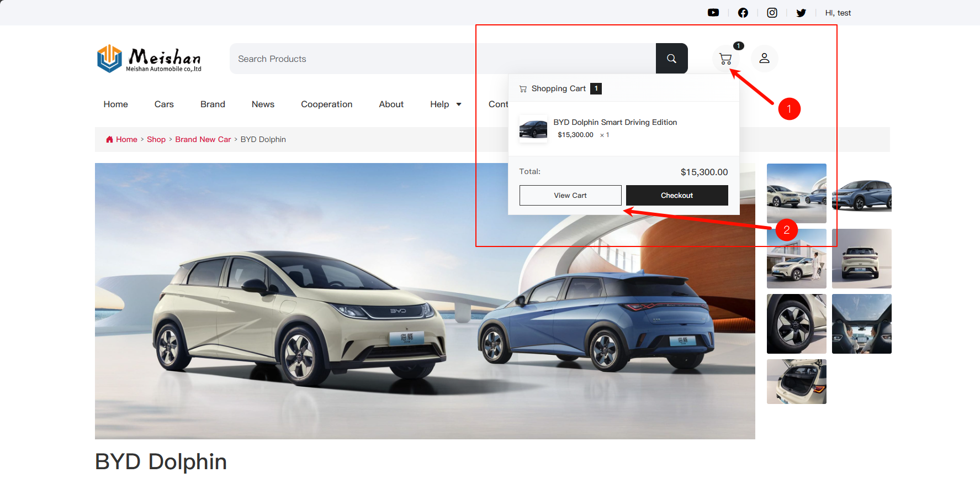Image resolution: width=980 pixels, height=483 pixels.
Task: Click the Shopping Cart panel header
Action: 624,88
